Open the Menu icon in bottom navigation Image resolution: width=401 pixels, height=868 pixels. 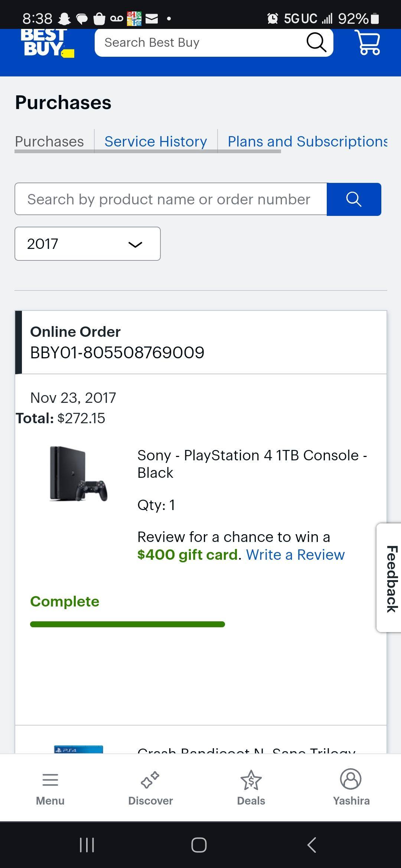50,786
